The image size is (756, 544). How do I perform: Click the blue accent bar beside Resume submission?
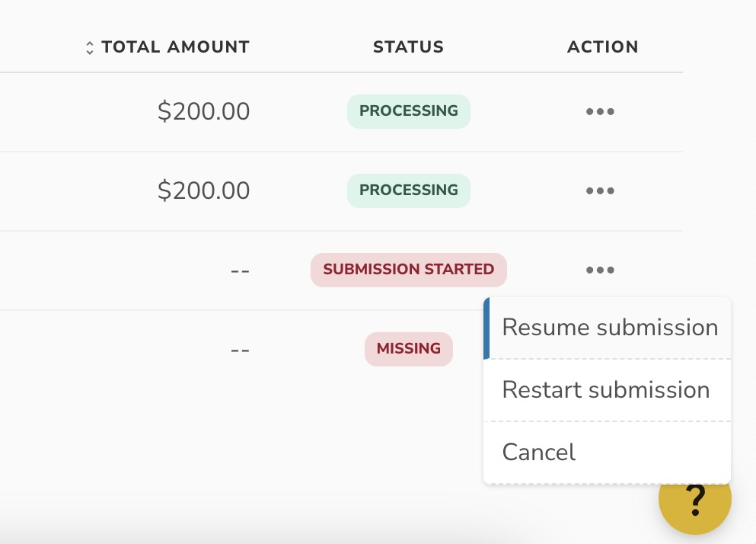(x=486, y=328)
